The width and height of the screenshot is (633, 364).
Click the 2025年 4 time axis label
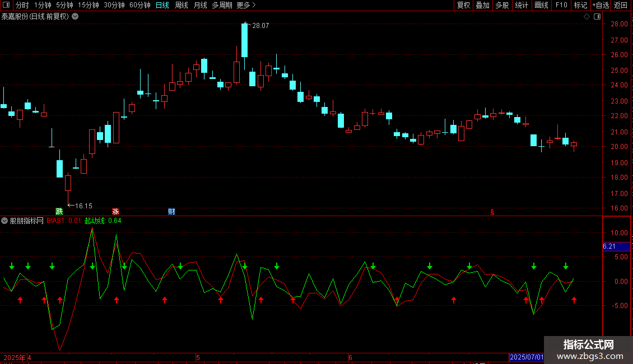click(x=17, y=357)
